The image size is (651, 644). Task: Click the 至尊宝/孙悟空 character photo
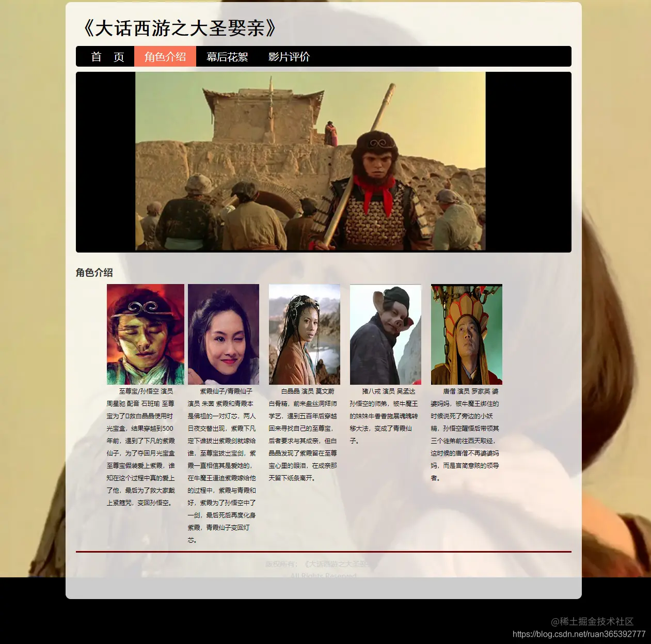point(146,334)
